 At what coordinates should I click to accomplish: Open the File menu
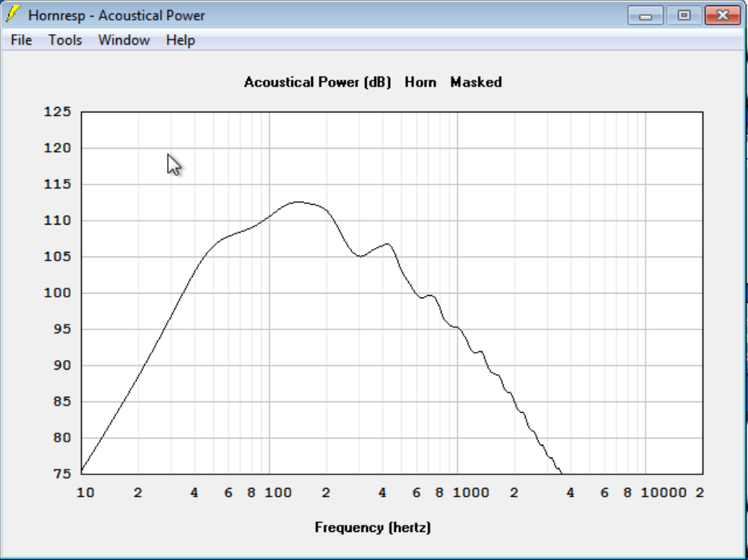pyautogui.click(x=21, y=40)
